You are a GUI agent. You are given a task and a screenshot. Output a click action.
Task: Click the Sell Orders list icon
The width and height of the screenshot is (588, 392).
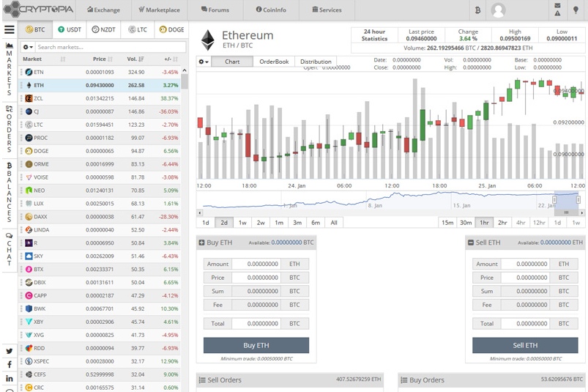click(202, 380)
